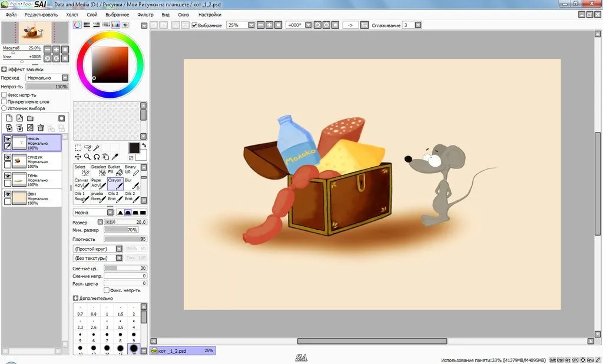Select the Lasso selection tool
This screenshot has width=603, height=364.
pos(87,148)
